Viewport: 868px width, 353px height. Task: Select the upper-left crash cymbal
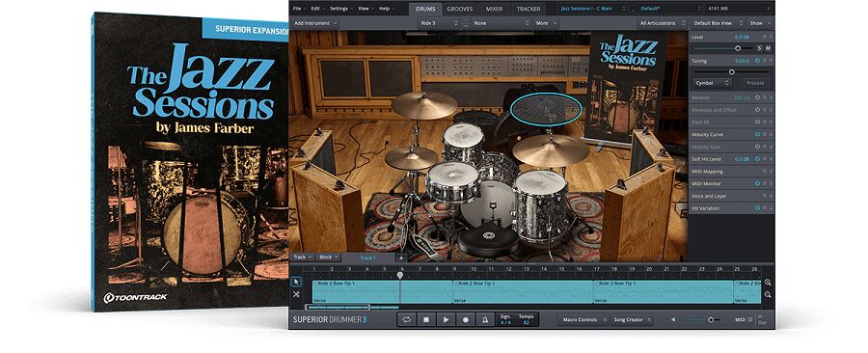(424, 105)
